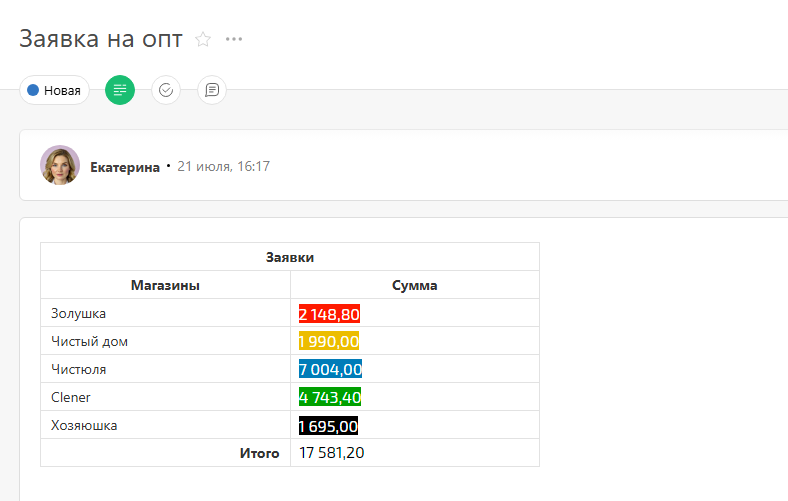This screenshot has width=788, height=501.
Task: Click the black-highlighted amount '1 695,00'
Action: point(328,426)
